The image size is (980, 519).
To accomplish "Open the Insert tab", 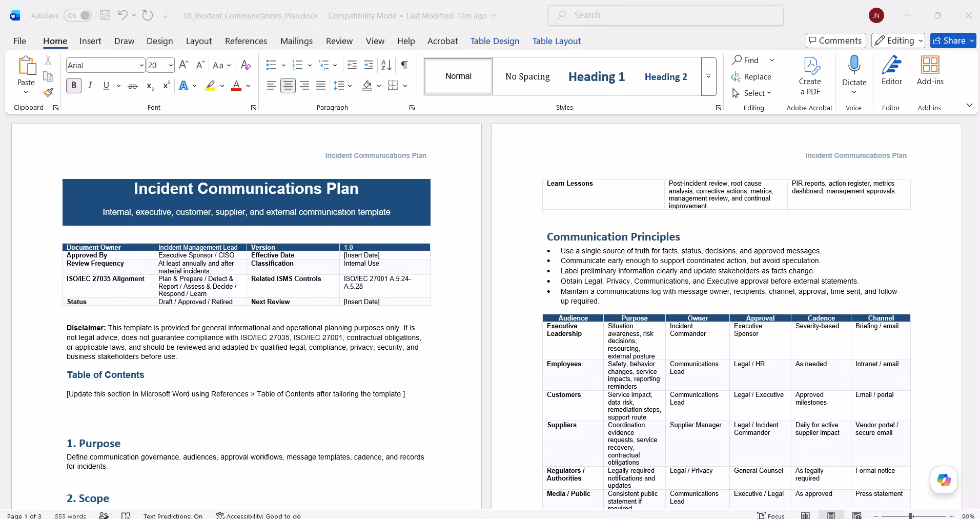I will pos(90,41).
